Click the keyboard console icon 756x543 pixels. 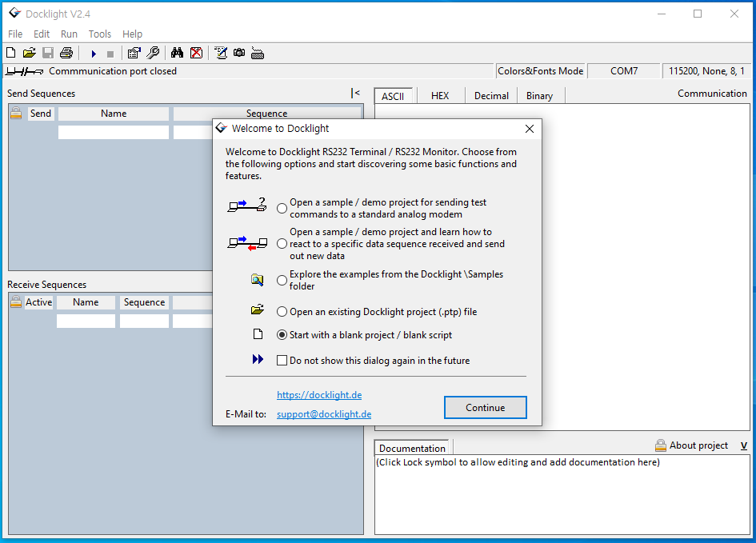pos(258,54)
